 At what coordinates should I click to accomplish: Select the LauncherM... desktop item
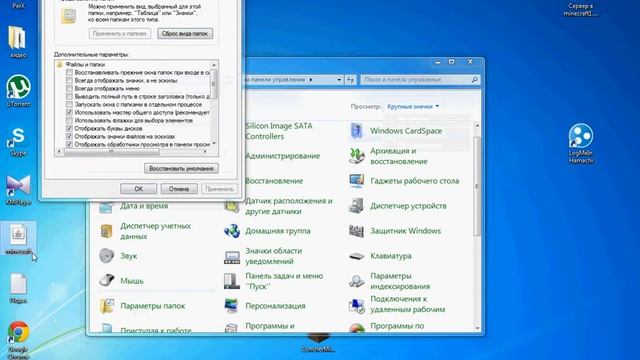[318, 344]
